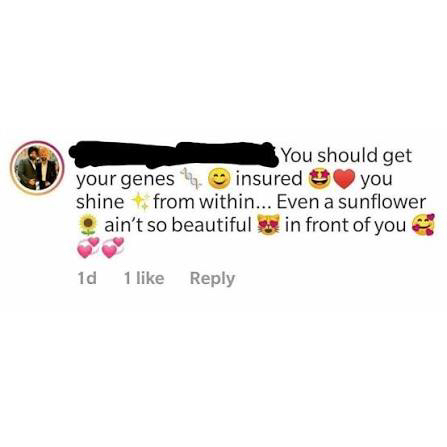Tap the '1d' timestamp
The width and height of the screenshot is (447, 447).
[x=87, y=278]
